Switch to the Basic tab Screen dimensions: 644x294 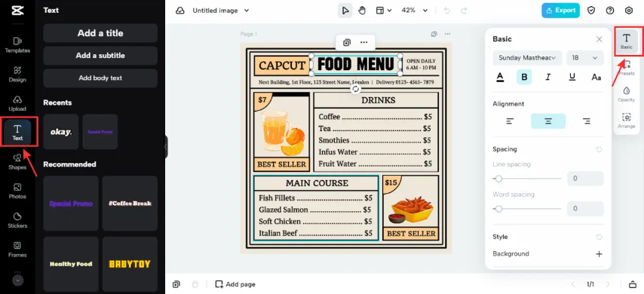tap(627, 41)
